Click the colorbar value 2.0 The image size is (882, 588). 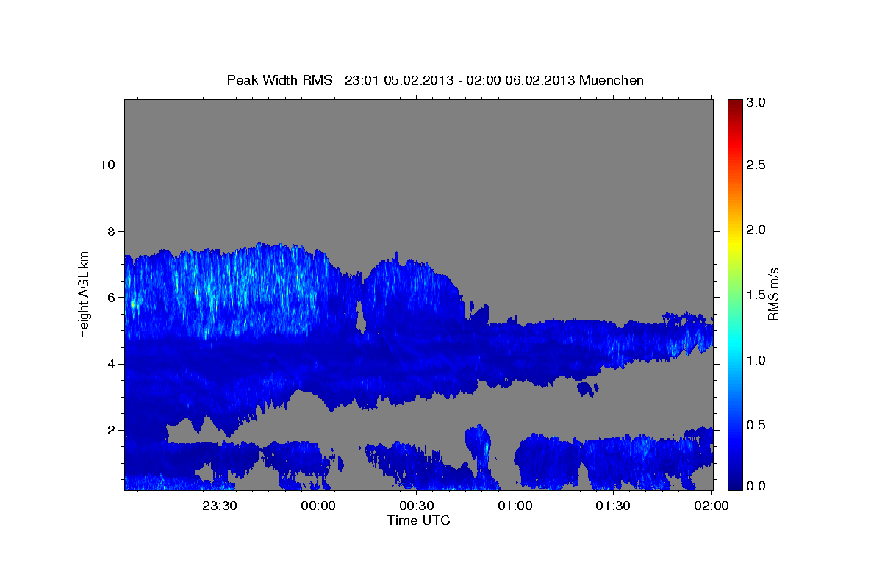[757, 229]
